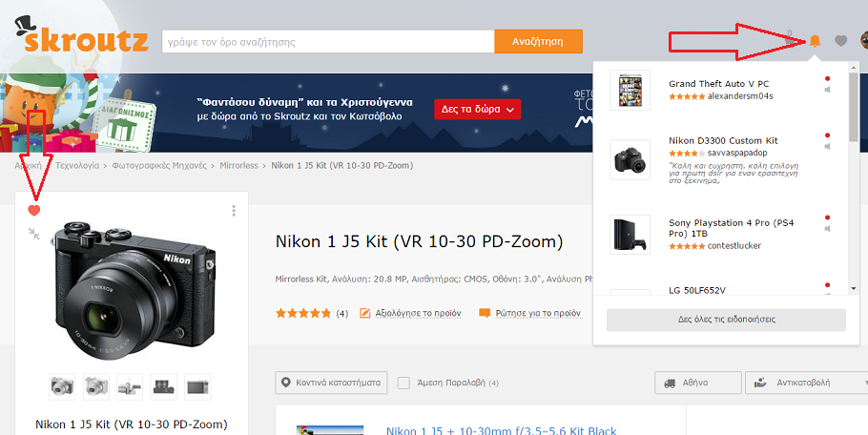Mute the Nikon D3300 Custom Kit notification
This screenshot has width=868, height=435.
pos(828,147)
